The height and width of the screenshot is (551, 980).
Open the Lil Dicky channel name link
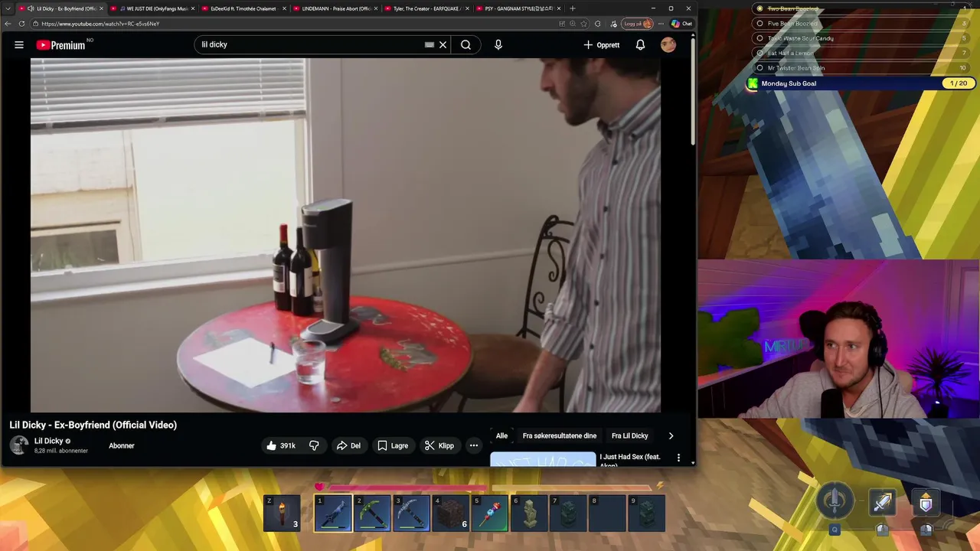click(48, 441)
